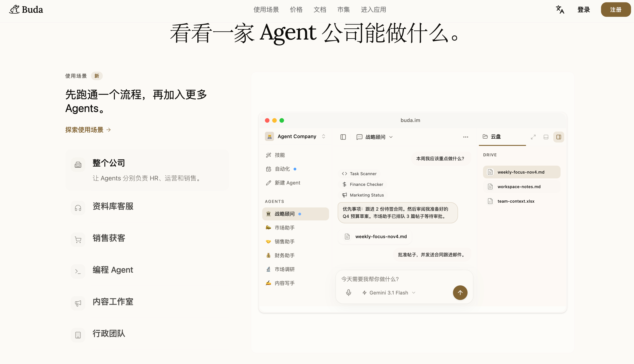Viewport: 634px width, 364px height.
Task: Send message with the arrow button
Action: [460, 292]
